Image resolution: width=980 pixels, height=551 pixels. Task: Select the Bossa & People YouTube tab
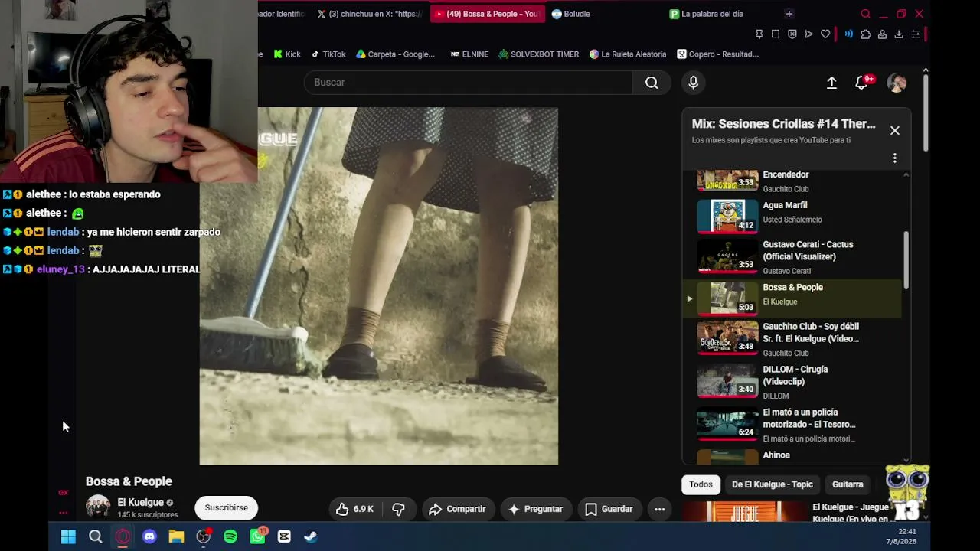[x=487, y=14]
